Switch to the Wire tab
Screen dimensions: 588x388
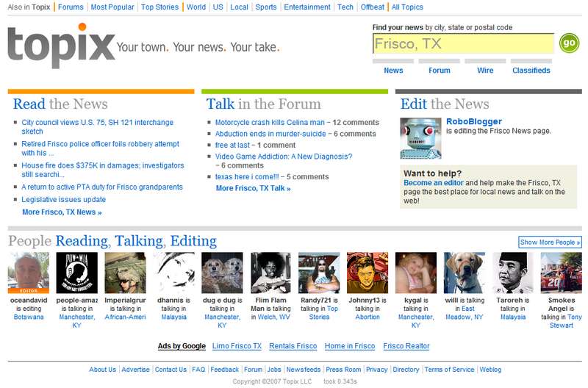tap(485, 70)
